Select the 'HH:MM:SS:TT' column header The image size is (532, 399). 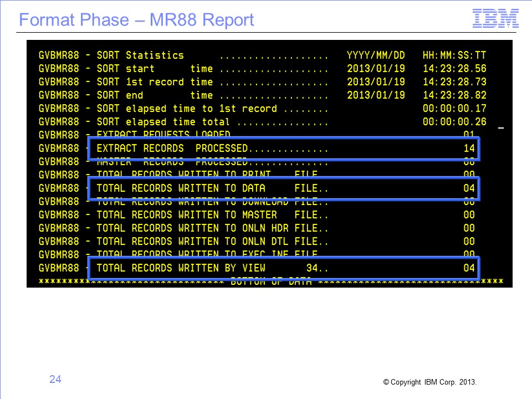tap(454, 55)
